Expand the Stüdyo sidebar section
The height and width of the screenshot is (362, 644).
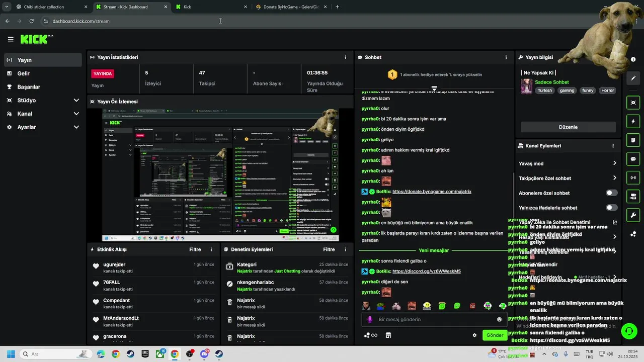(x=76, y=100)
